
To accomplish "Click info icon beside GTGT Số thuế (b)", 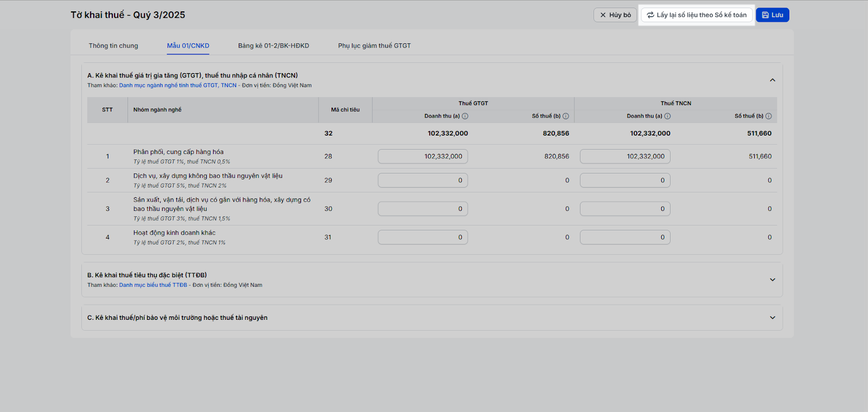I will click(566, 116).
